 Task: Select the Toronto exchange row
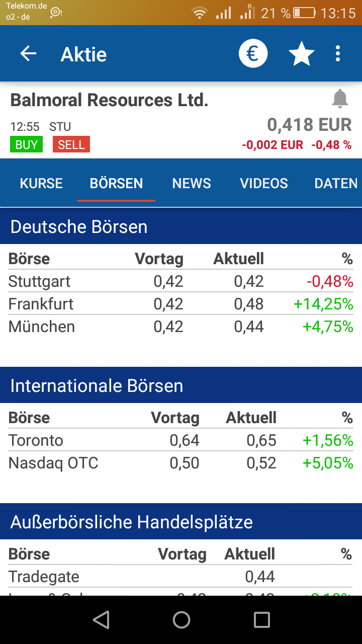[181, 440]
